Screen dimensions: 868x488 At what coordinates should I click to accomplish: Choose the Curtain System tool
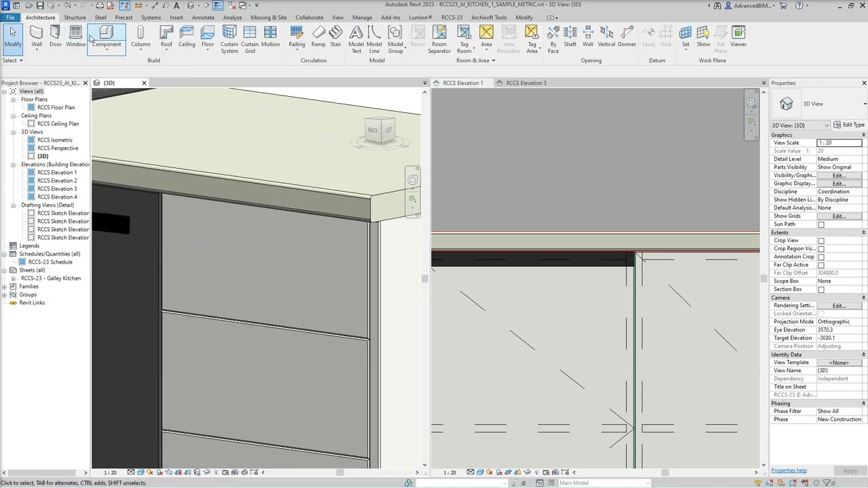[229, 40]
